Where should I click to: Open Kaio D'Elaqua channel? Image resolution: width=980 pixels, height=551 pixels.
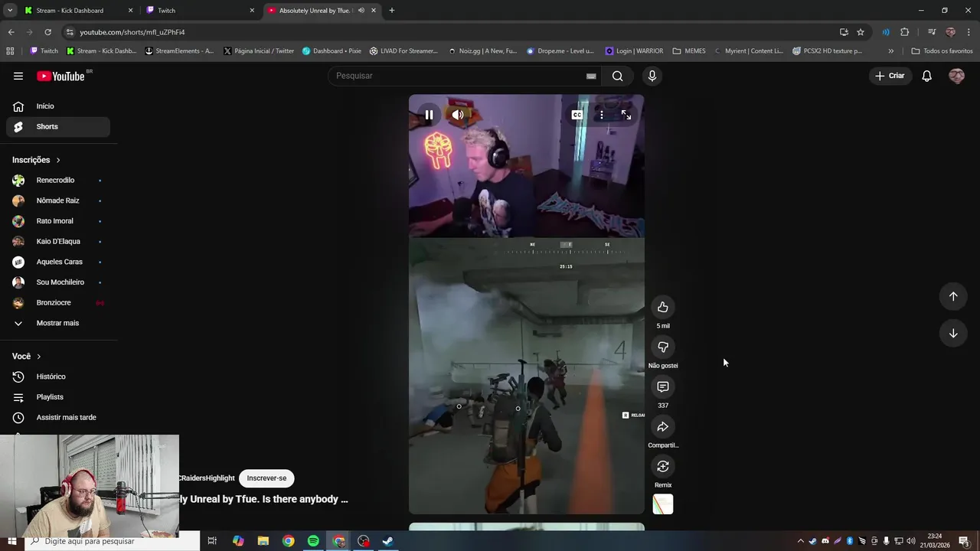pos(58,241)
